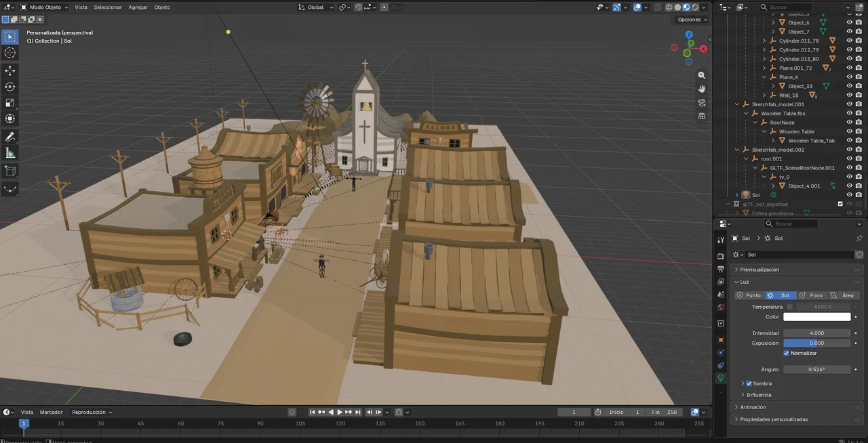Select the Measure ruler tool
868x443 pixels.
10,153
